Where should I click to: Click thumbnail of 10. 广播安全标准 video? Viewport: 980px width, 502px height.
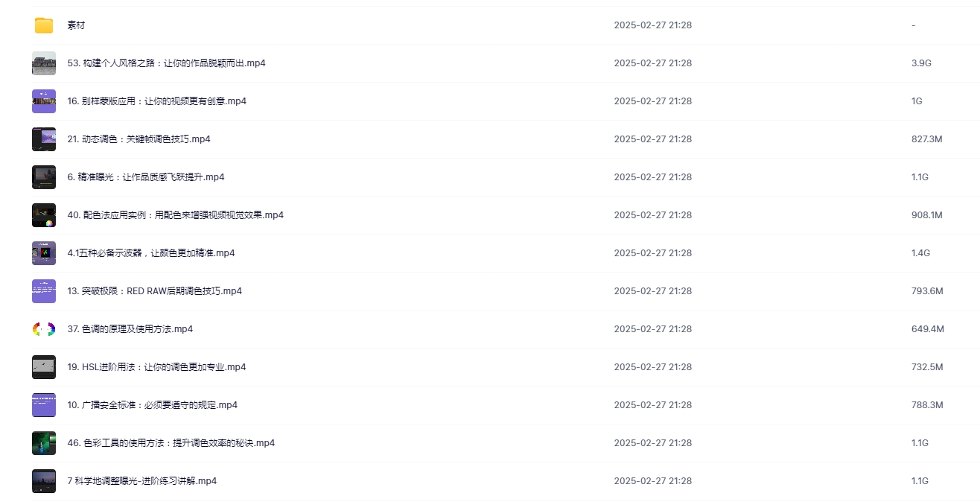coord(44,405)
